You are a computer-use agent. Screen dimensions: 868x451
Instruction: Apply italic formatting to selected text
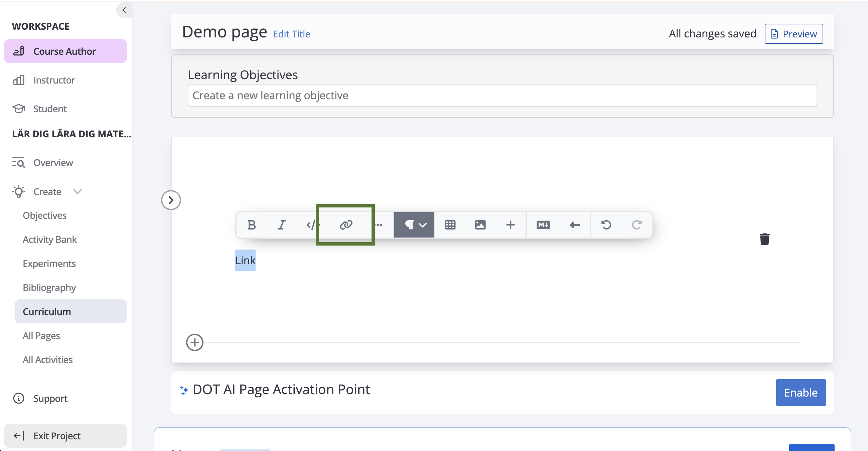tap(281, 224)
